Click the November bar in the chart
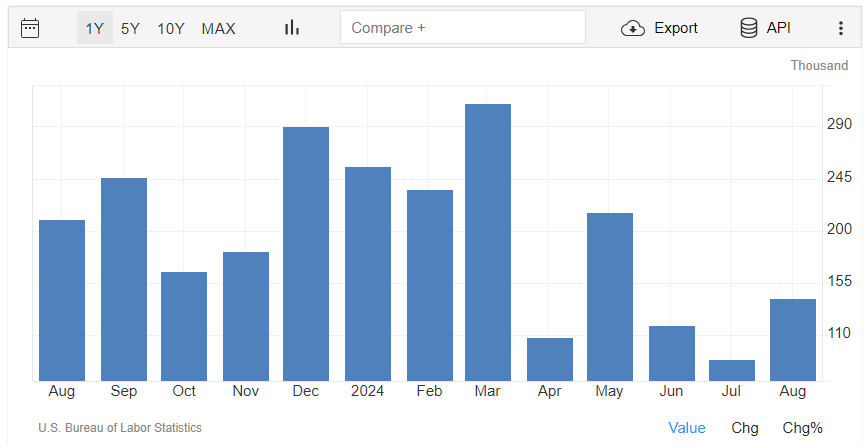The image size is (868, 445). [x=246, y=317]
